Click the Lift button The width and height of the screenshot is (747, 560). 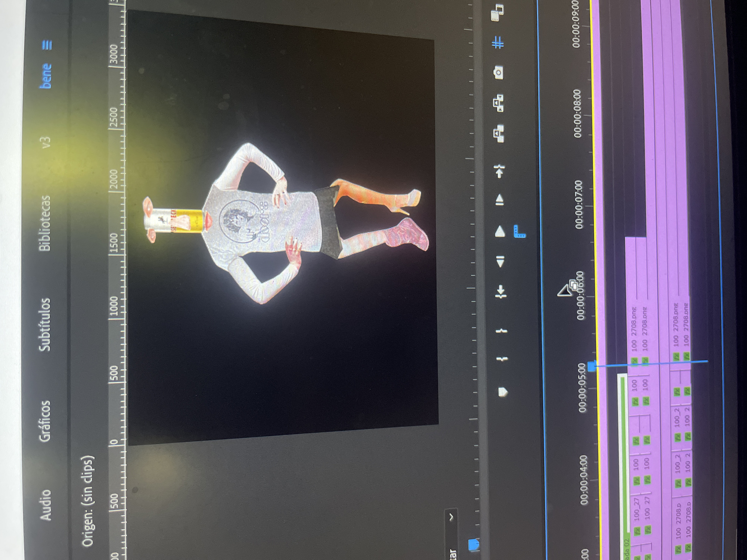(x=499, y=134)
